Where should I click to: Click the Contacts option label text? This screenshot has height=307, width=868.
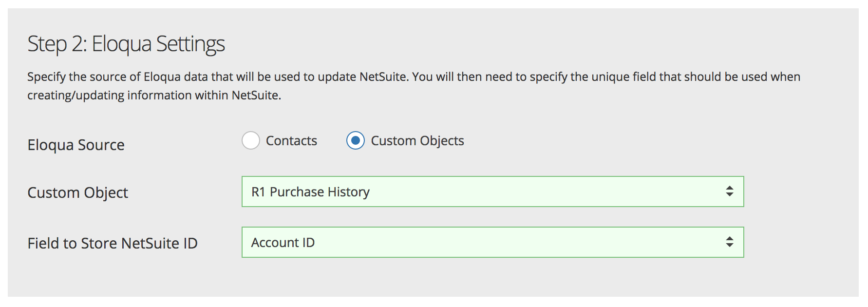(291, 141)
